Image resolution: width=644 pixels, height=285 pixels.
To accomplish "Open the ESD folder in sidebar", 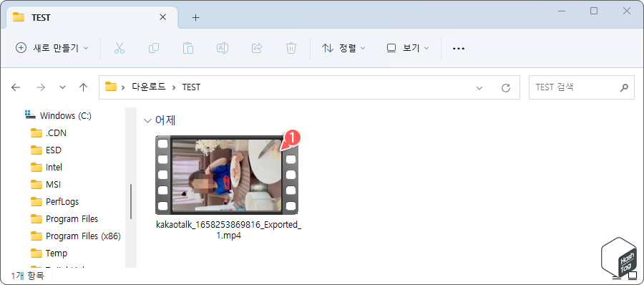I will [46, 150].
